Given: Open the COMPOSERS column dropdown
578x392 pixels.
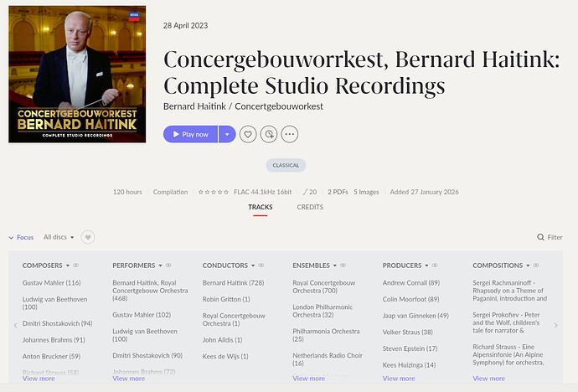Looking at the screenshot, I should tap(68, 266).
